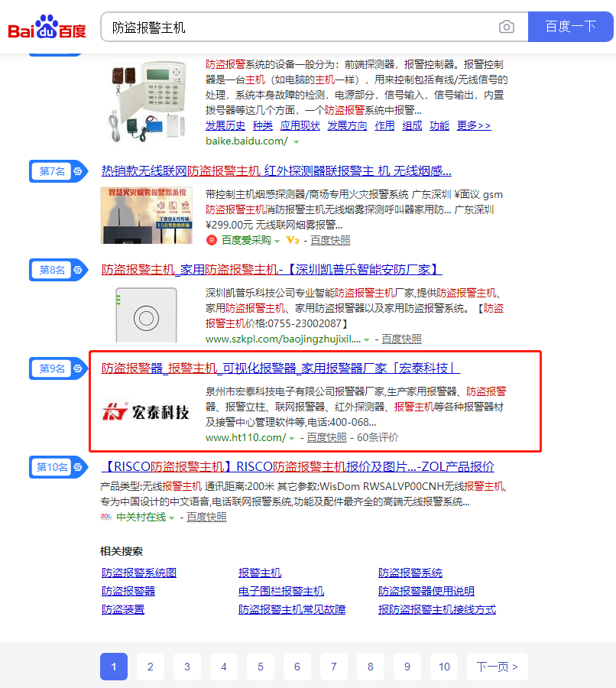Go to results page 4
This screenshot has width=616, height=688.
pyautogui.click(x=224, y=667)
